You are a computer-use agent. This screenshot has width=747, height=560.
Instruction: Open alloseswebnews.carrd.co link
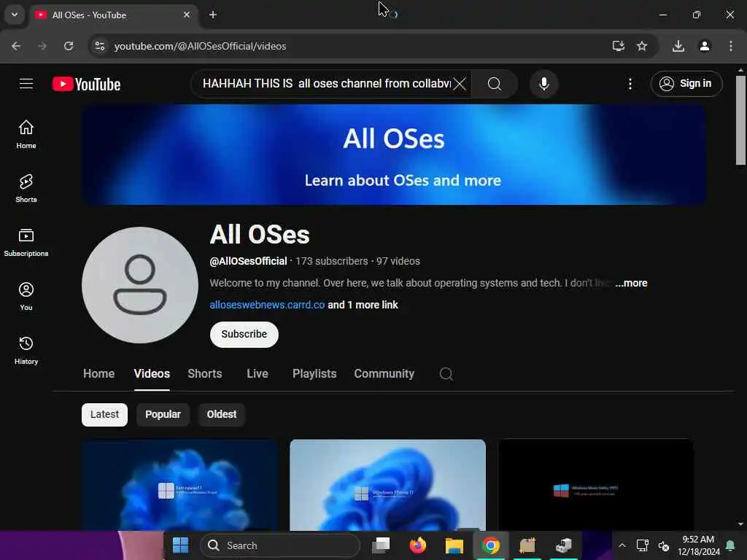click(267, 305)
